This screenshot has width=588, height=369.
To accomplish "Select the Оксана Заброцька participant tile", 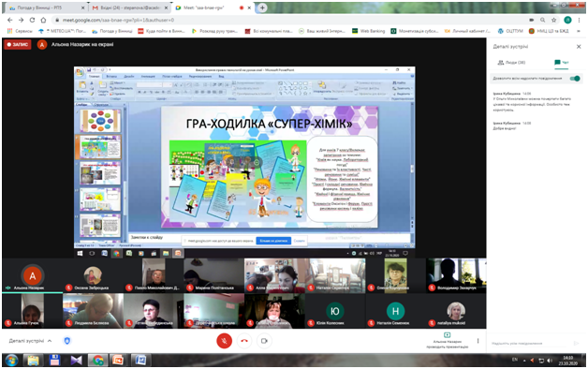I will pyautogui.click(x=93, y=275).
